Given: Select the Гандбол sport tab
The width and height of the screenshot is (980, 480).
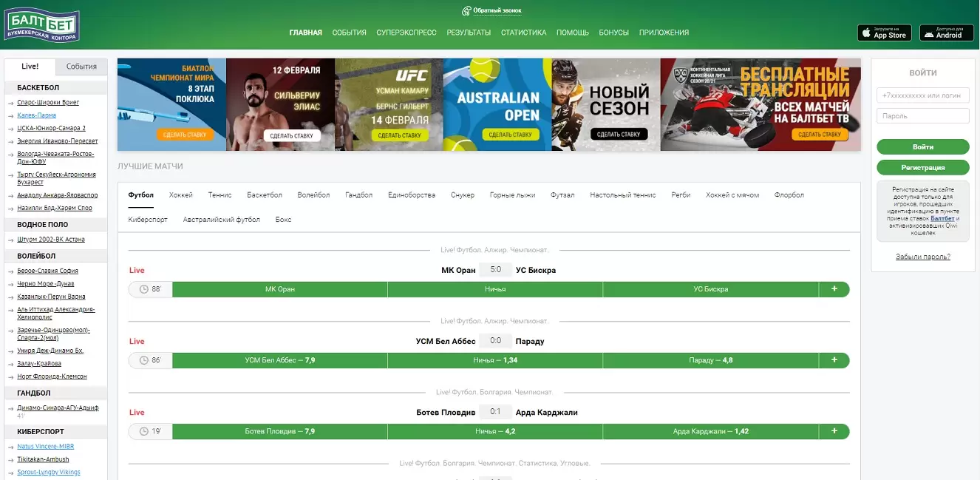Looking at the screenshot, I should click(x=359, y=195).
